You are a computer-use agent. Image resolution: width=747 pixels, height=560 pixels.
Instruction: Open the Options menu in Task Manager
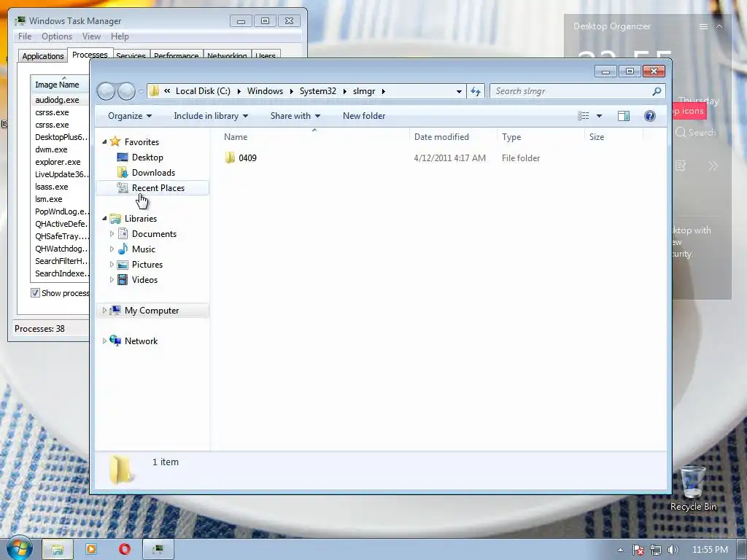coord(57,36)
